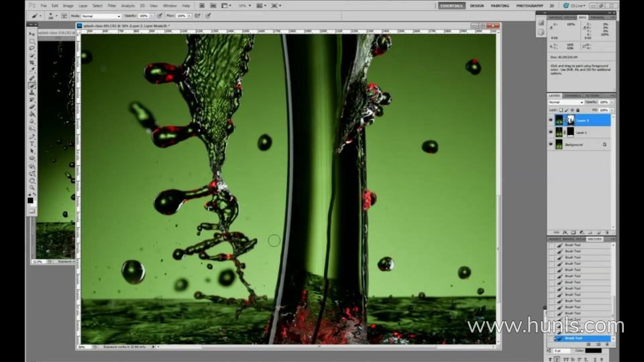Open the Filter menu
This screenshot has height=362, width=644.
click(x=112, y=6)
